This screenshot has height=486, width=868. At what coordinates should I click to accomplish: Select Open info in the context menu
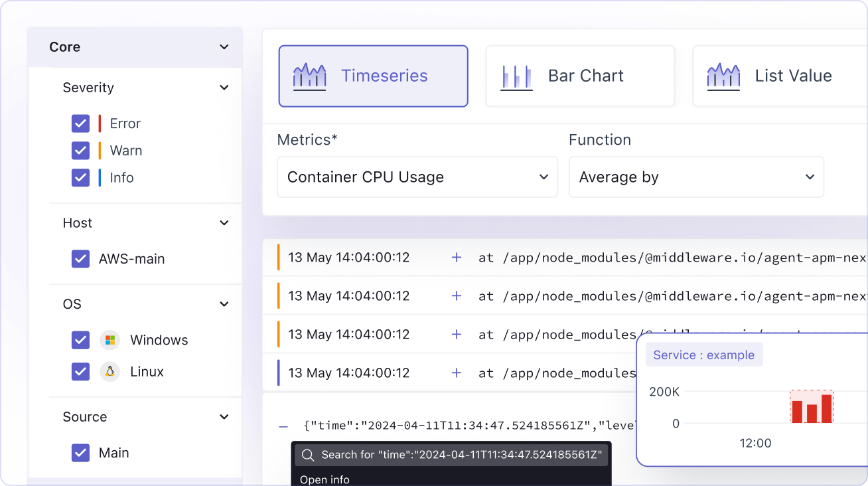point(325,479)
